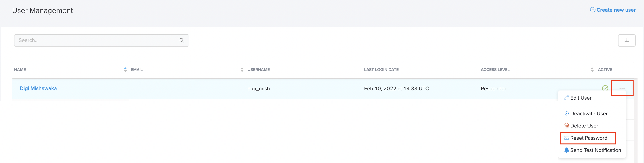Sort by the EMAIL column arrows
This screenshot has height=163, width=644.
242,70
